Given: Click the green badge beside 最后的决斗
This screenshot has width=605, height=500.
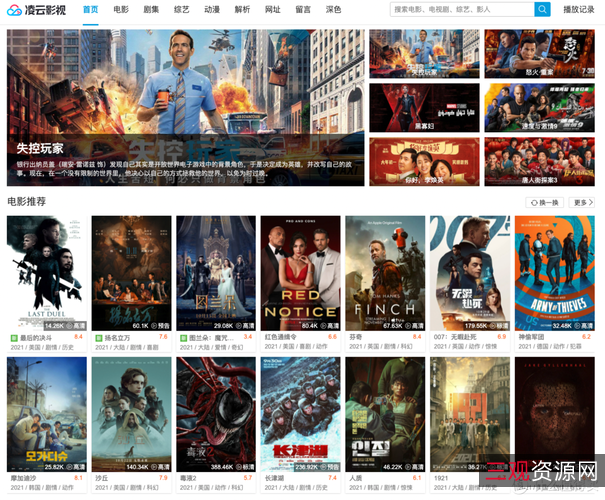Looking at the screenshot, I should [x=13, y=338].
